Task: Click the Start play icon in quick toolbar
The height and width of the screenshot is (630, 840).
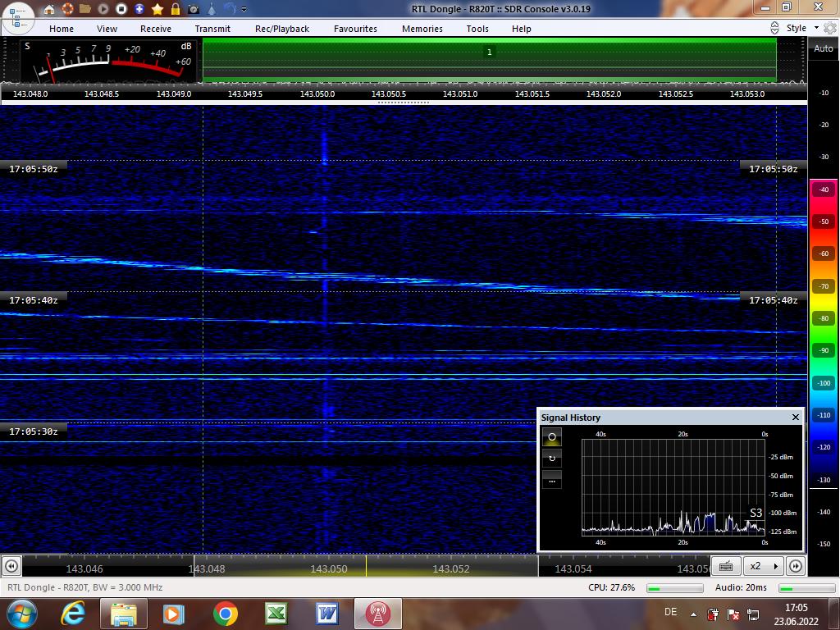Action: (103, 9)
